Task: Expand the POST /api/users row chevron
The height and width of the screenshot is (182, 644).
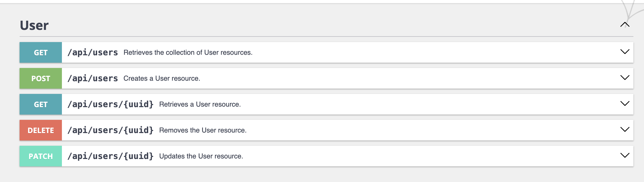Action: tap(625, 78)
